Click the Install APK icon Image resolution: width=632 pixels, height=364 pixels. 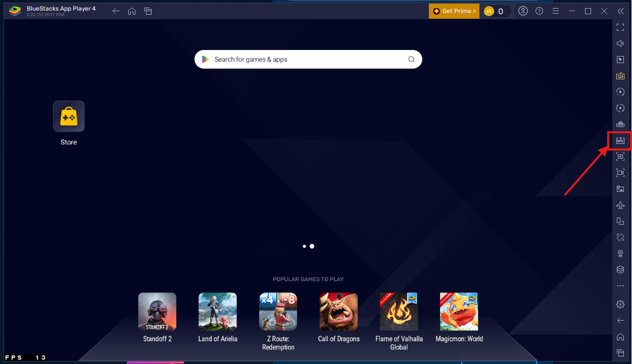(620, 140)
